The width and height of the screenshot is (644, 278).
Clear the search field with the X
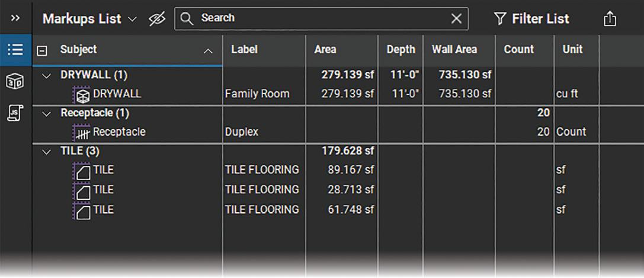point(456,18)
